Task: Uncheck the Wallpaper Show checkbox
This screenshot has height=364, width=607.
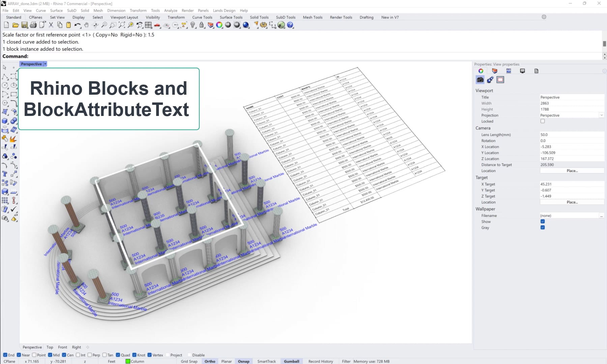Action: click(x=542, y=221)
